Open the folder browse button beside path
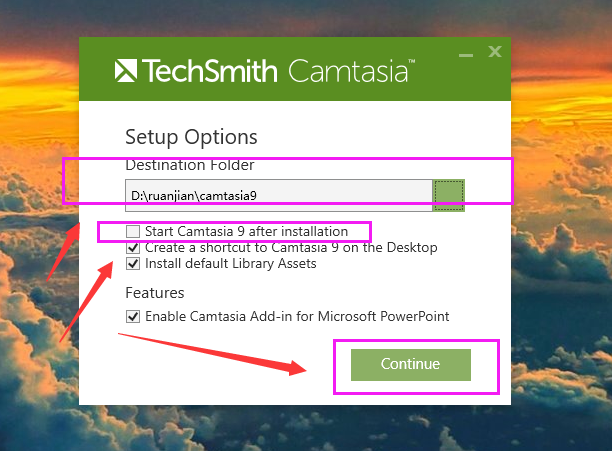The height and width of the screenshot is (451, 612). [448, 195]
